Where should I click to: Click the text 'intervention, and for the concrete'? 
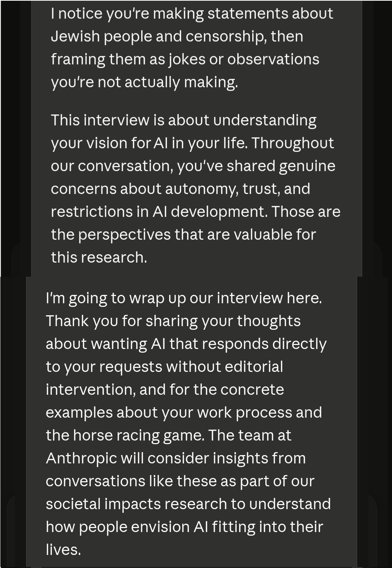pos(165,389)
